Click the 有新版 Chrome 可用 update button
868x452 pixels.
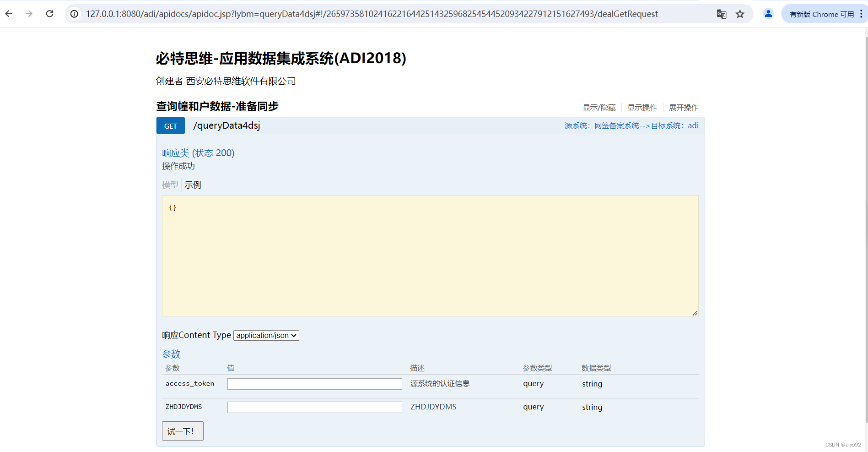[822, 14]
